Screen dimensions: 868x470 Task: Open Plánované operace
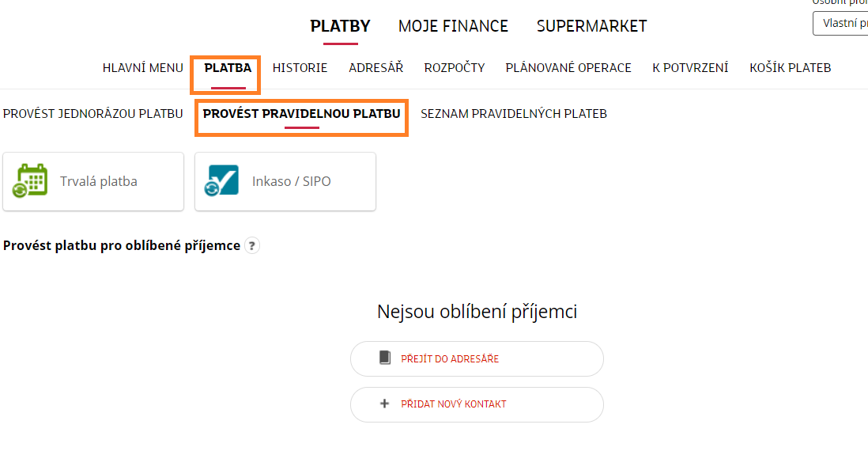pos(568,67)
